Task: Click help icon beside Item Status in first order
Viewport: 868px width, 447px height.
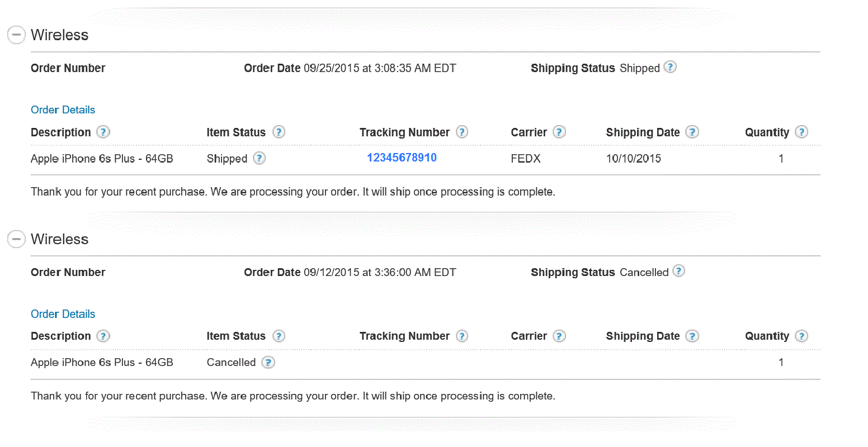Action: (x=279, y=132)
